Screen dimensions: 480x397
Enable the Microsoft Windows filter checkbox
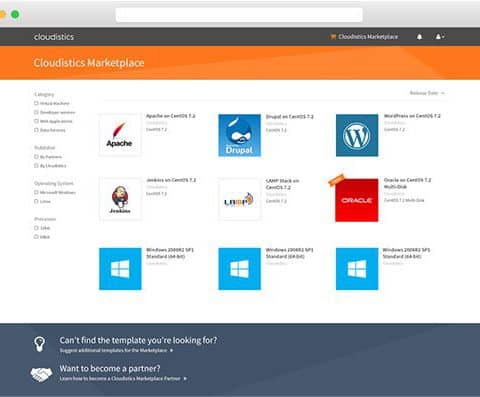[36, 192]
